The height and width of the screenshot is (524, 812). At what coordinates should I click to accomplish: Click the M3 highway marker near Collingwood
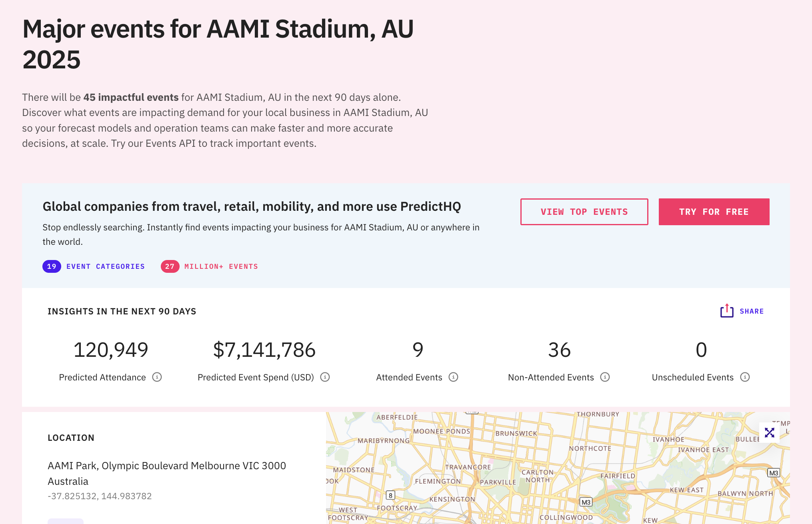tap(586, 502)
